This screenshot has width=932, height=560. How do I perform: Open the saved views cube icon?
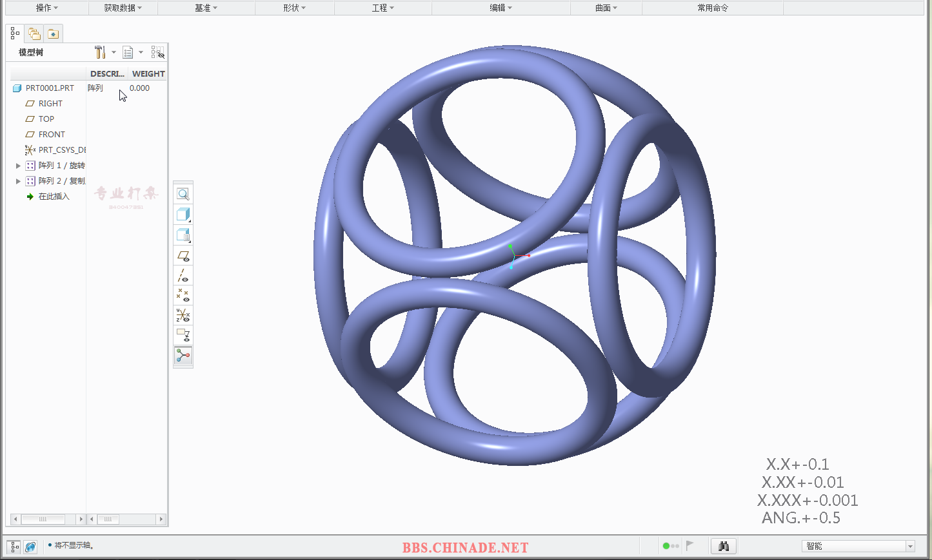(183, 235)
